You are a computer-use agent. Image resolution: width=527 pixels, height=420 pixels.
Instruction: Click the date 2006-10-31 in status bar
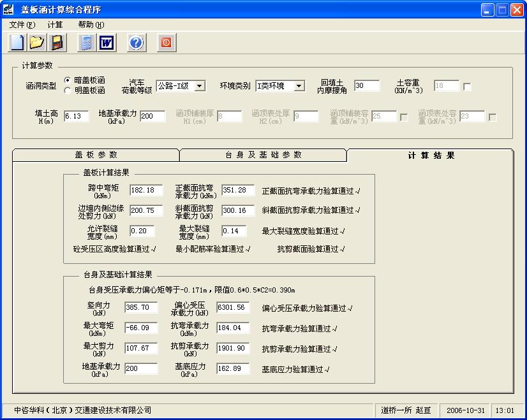click(x=466, y=410)
